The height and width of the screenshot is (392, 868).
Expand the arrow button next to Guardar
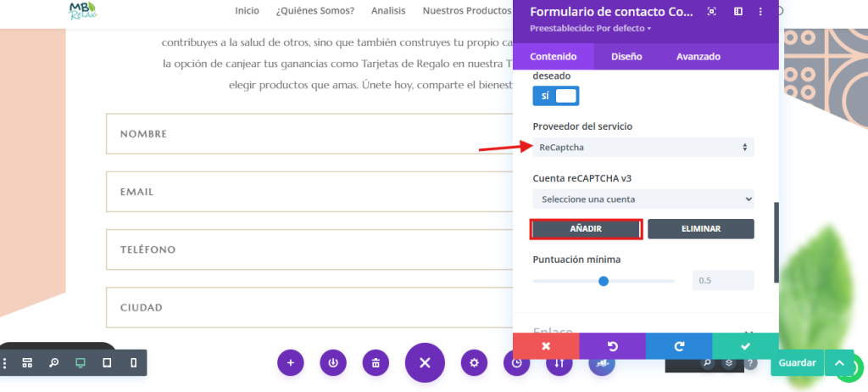tap(839, 363)
